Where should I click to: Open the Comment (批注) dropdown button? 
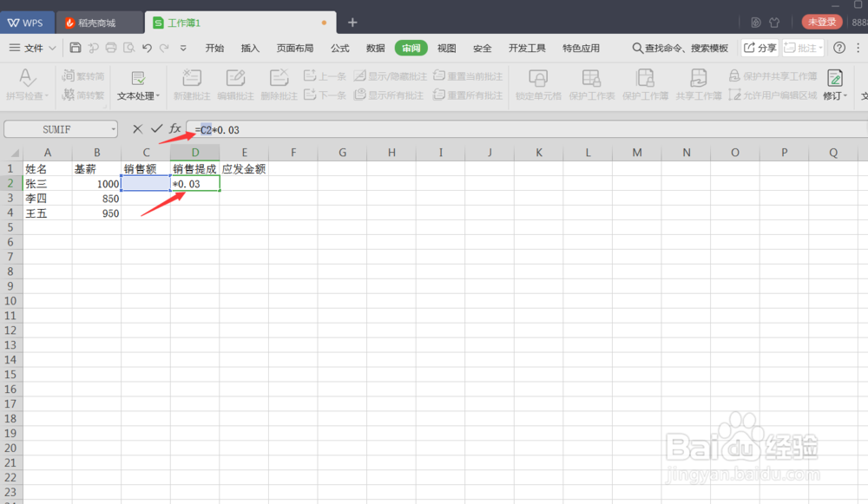pyautogui.click(x=803, y=48)
